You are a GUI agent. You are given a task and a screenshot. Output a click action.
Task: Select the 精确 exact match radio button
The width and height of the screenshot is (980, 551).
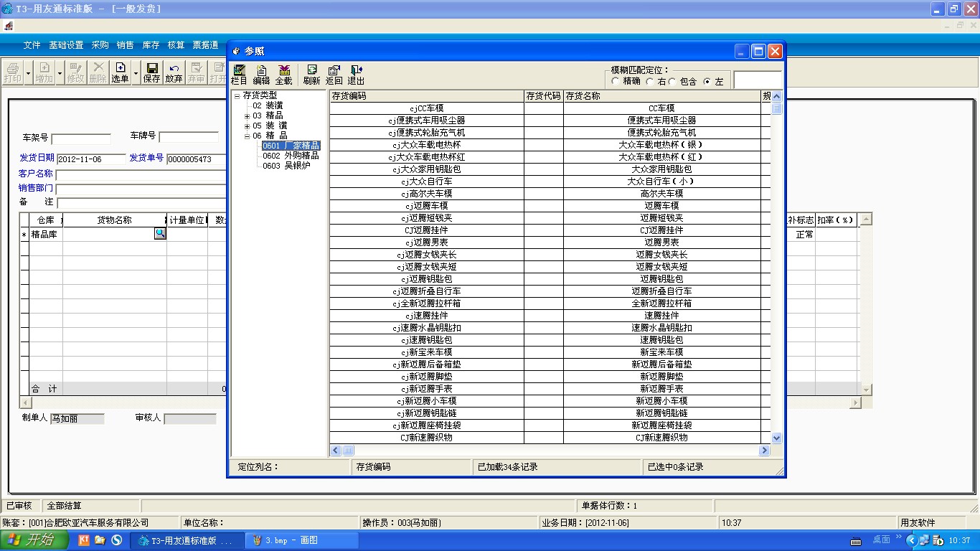coord(616,82)
